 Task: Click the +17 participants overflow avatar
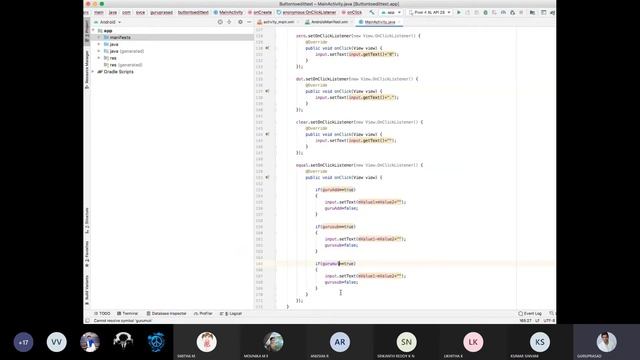(23, 342)
